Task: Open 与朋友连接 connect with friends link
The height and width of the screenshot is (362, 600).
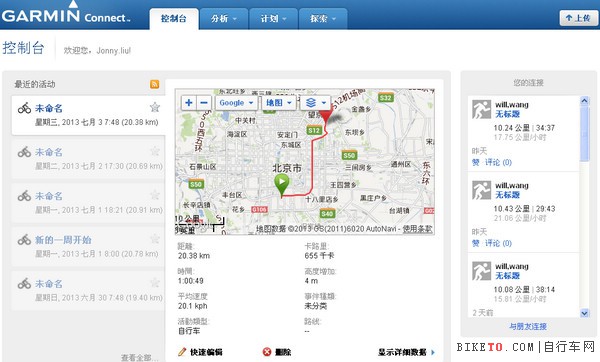Action: (x=528, y=326)
